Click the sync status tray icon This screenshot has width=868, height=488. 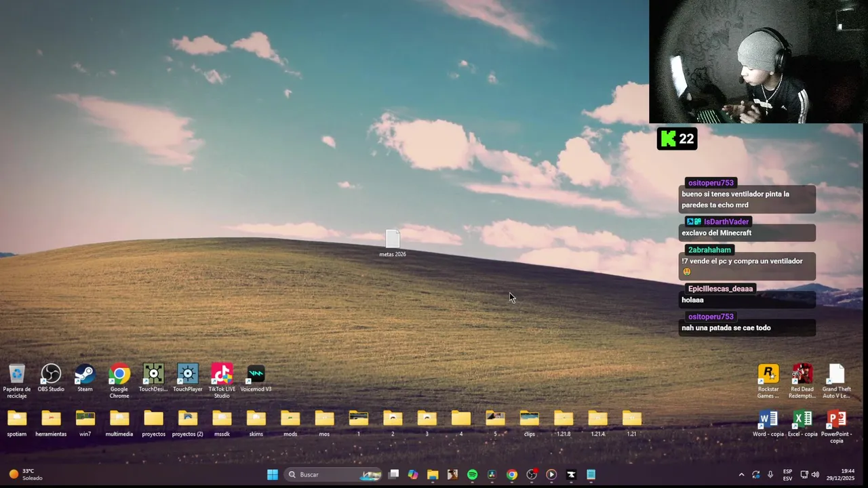(x=756, y=474)
